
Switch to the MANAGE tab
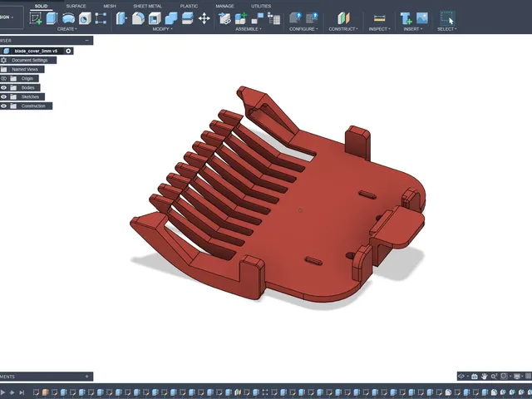[x=224, y=6]
